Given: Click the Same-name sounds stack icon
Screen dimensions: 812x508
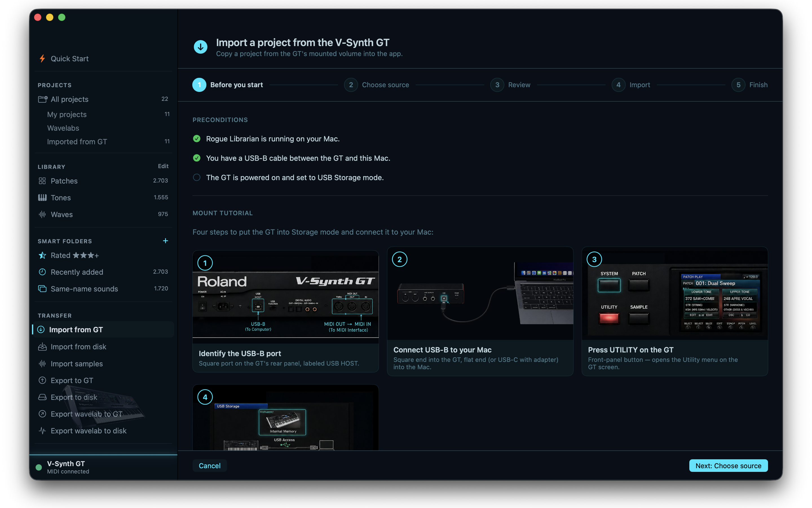Looking at the screenshot, I should 42,289.
